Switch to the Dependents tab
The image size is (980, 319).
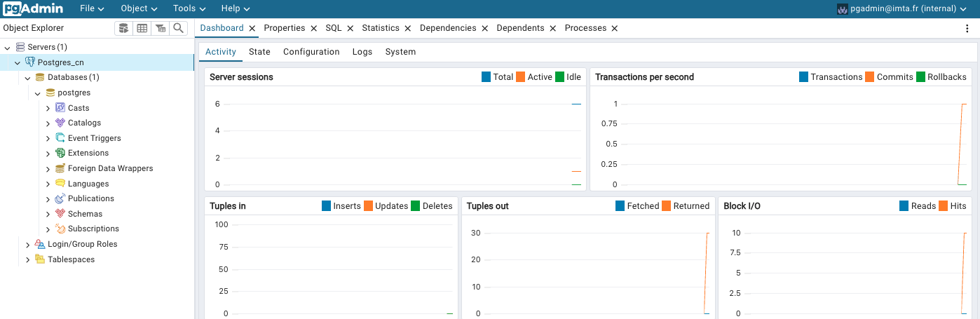tap(520, 28)
